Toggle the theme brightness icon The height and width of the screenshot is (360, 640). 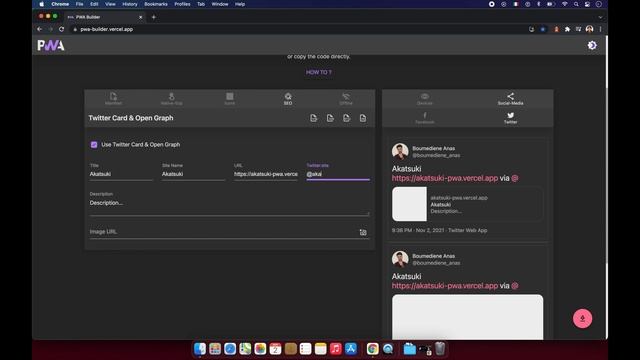pyautogui.click(x=592, y=45)
